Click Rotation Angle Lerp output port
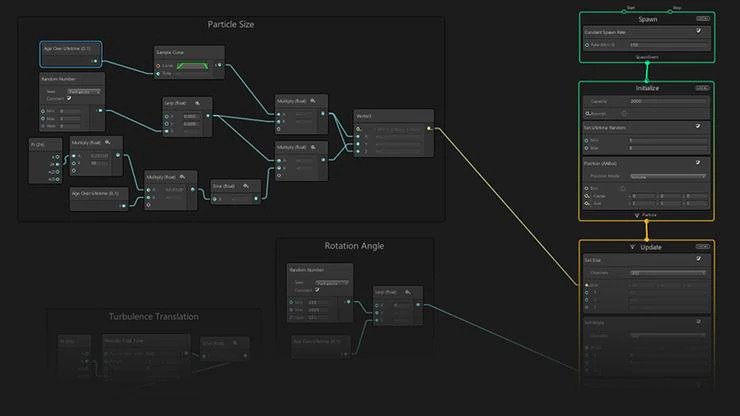Screen dimensions: 740x416 click(x=418, y=305)
